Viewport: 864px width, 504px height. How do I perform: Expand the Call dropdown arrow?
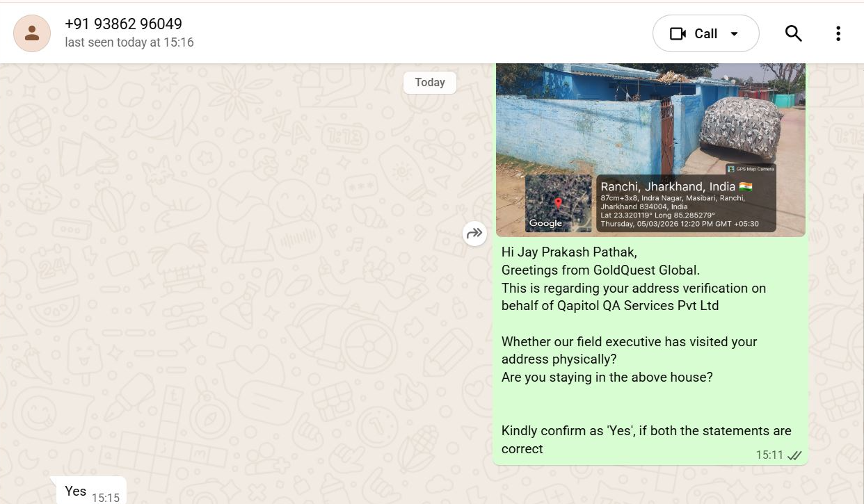pos(734,34)
